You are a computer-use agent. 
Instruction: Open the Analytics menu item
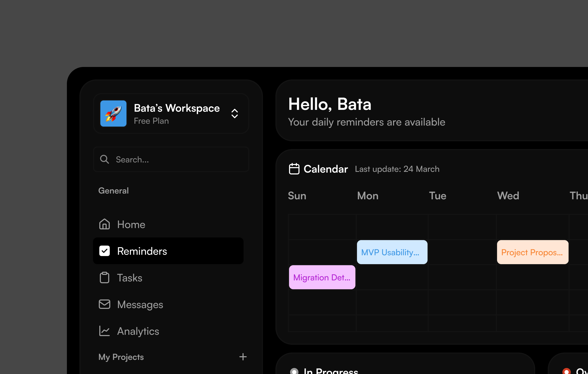[168, 331]
